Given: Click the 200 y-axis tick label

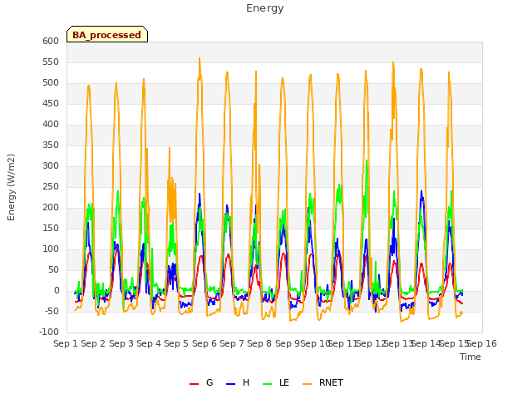Looking at the screenshot, I should click(51, 207).
